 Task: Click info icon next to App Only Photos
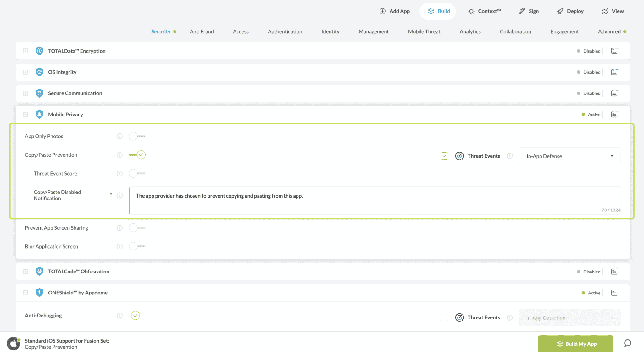(x=119, y=136)
